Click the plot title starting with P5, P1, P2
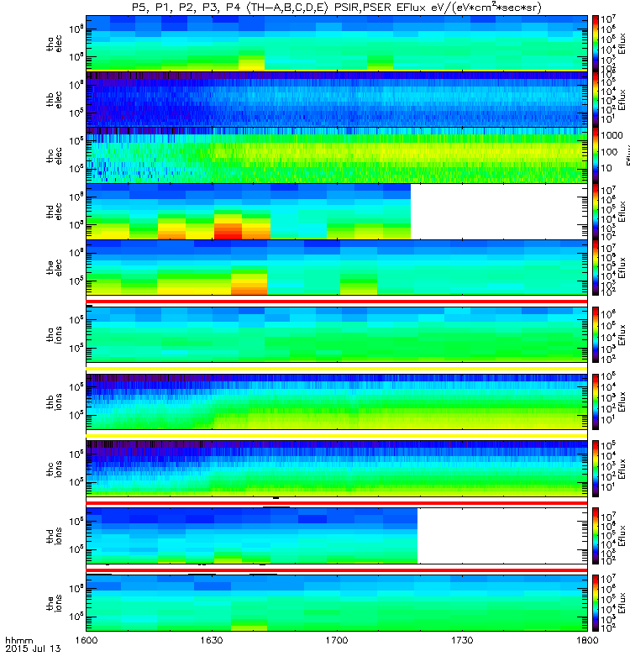The height and width of the screenshot is (672, 630). coord(337,8)
